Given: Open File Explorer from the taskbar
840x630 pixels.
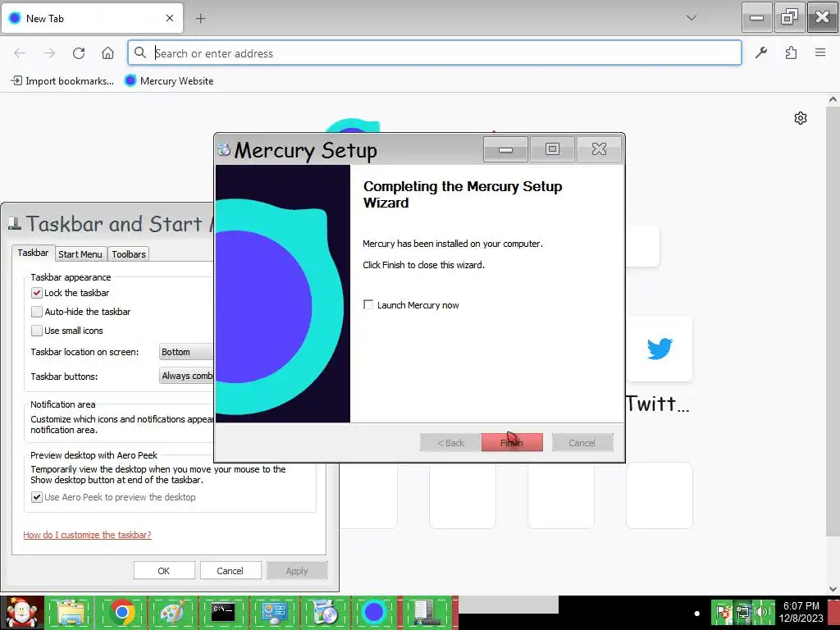Looking at the screenshot, I should tap(72, 613).
